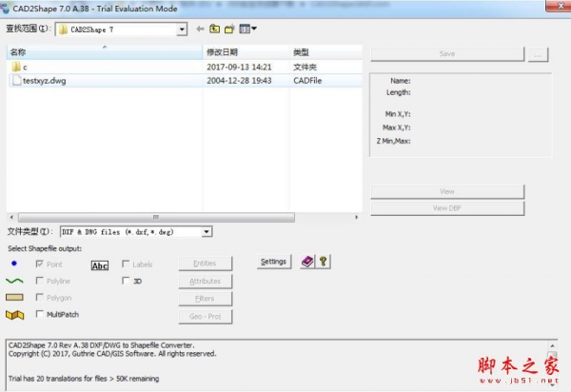This screenshot has width=571, height=392.
Task: Go up one folder level
Action: click(215, 29)
